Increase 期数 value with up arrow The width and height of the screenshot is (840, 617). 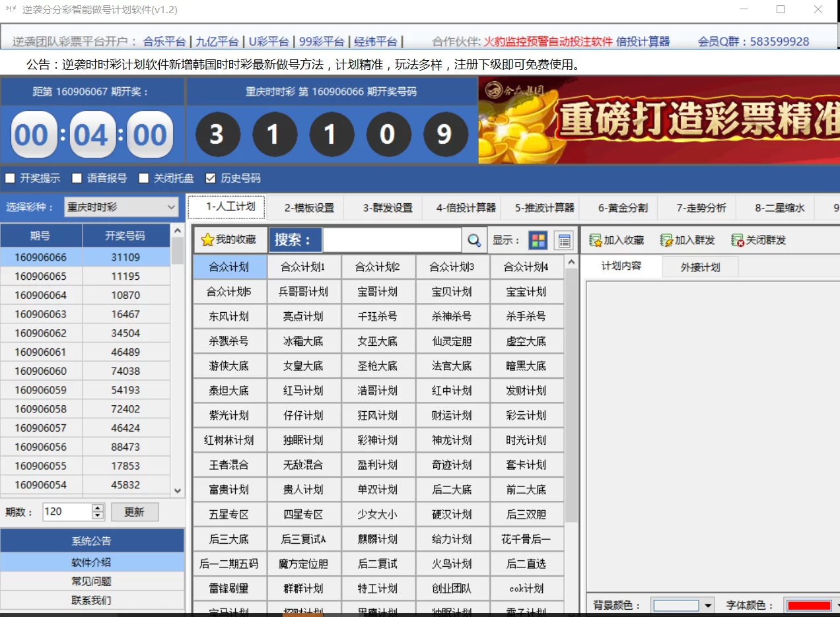(98, 508)
